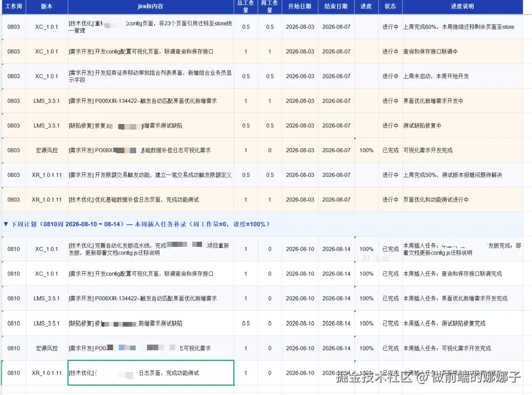Select the 结束日期 column header
532x395 pixels.
pos(336,7)
